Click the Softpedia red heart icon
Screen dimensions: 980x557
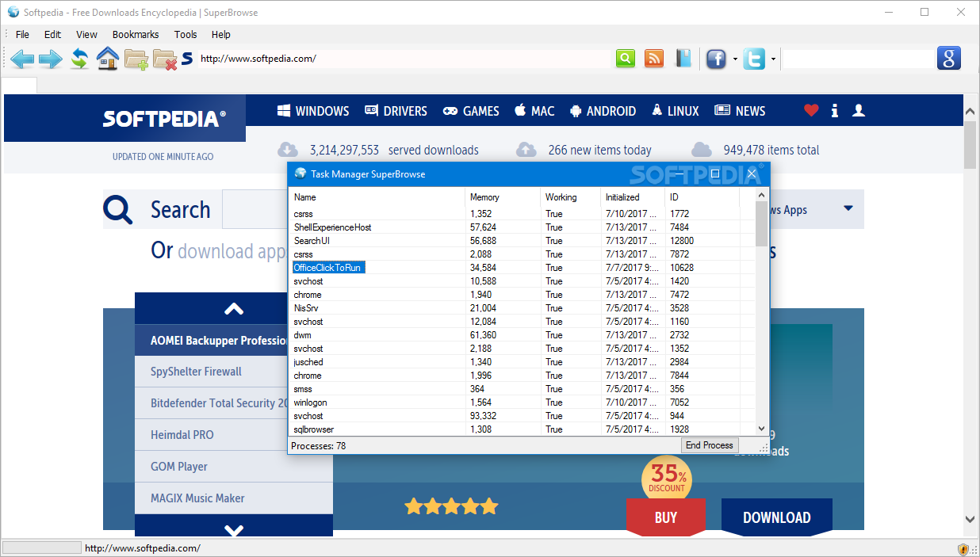click(810, 111)
